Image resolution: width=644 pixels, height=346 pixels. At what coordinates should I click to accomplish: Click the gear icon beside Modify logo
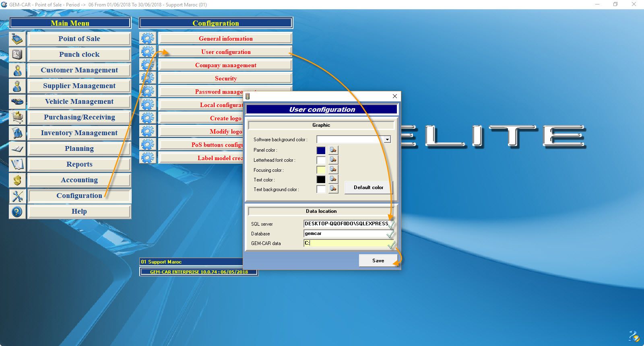click(x=148, y=131)
